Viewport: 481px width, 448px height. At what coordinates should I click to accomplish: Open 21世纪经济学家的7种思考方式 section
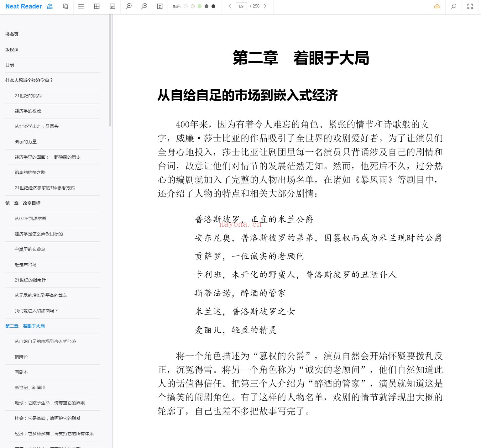coord(44,188)
